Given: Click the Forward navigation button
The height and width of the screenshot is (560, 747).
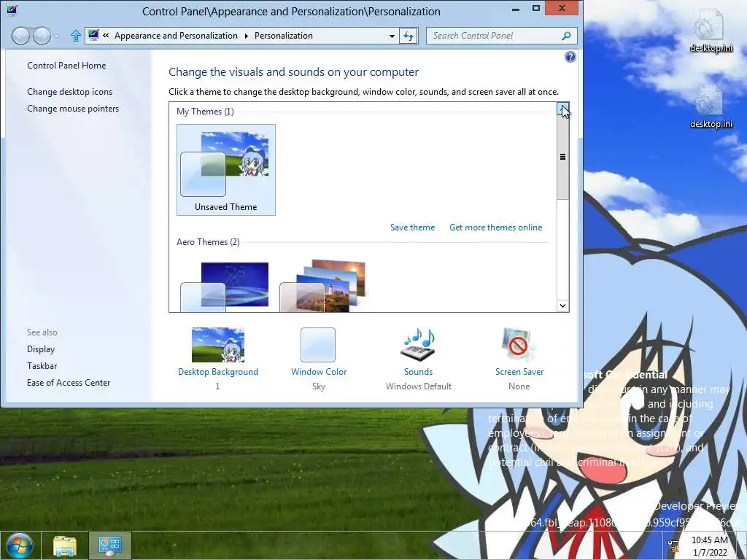Looking at the screenshot, I should click(x=42, y=36).
